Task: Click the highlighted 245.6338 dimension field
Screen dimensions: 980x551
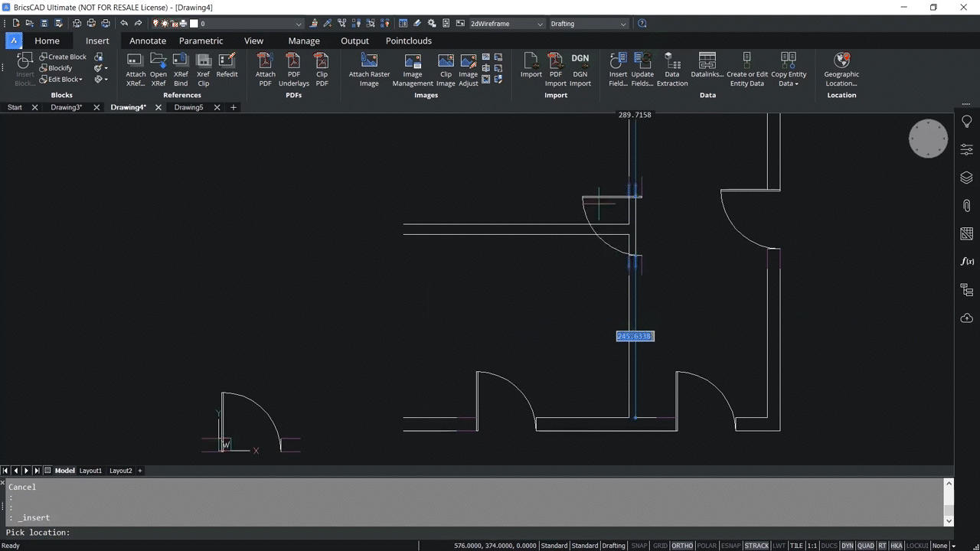Action: 635,336
